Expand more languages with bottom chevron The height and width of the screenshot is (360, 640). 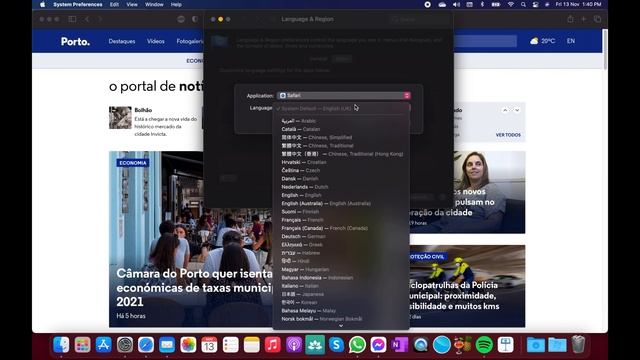coord(341,326)
